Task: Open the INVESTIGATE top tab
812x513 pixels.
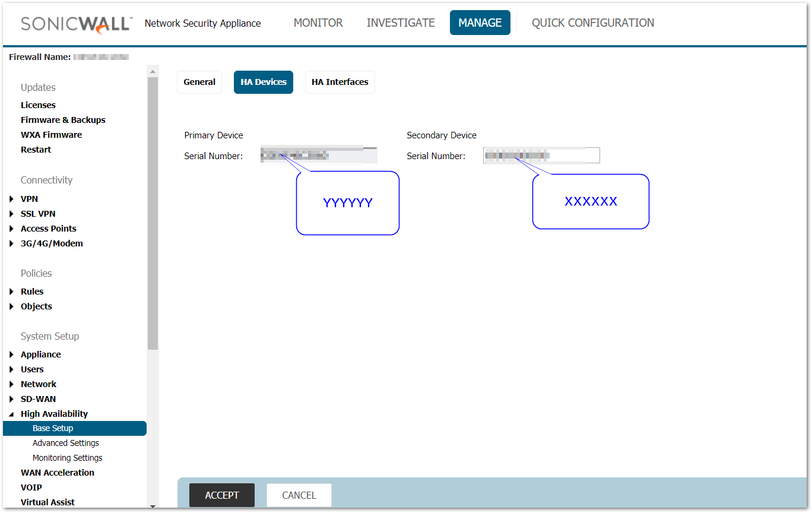Action: pyautogui.click(x=401, y=23)
